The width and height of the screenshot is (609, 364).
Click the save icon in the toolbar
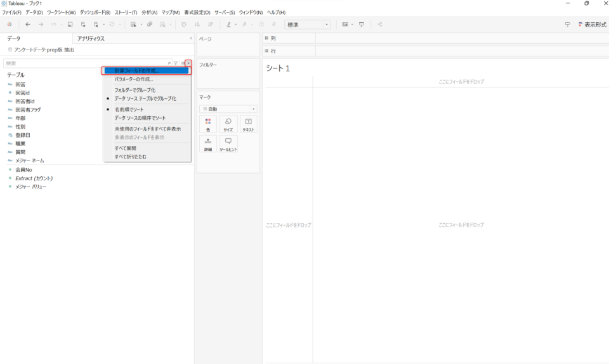(x=70, y=25)
